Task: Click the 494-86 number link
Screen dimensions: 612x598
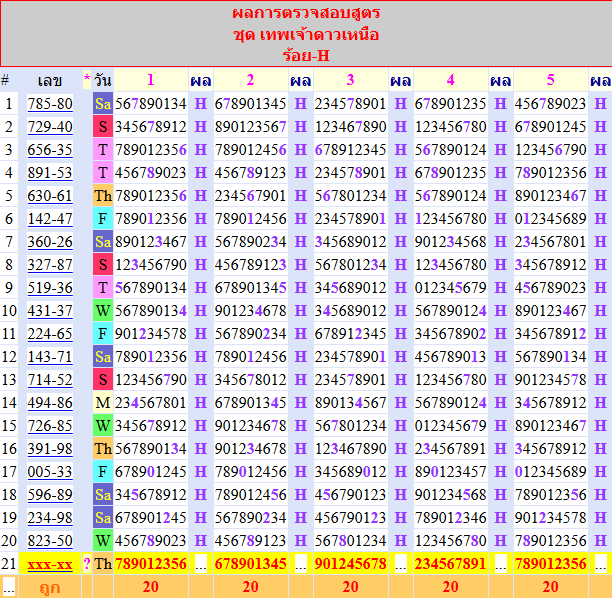Action: point(49,403)
